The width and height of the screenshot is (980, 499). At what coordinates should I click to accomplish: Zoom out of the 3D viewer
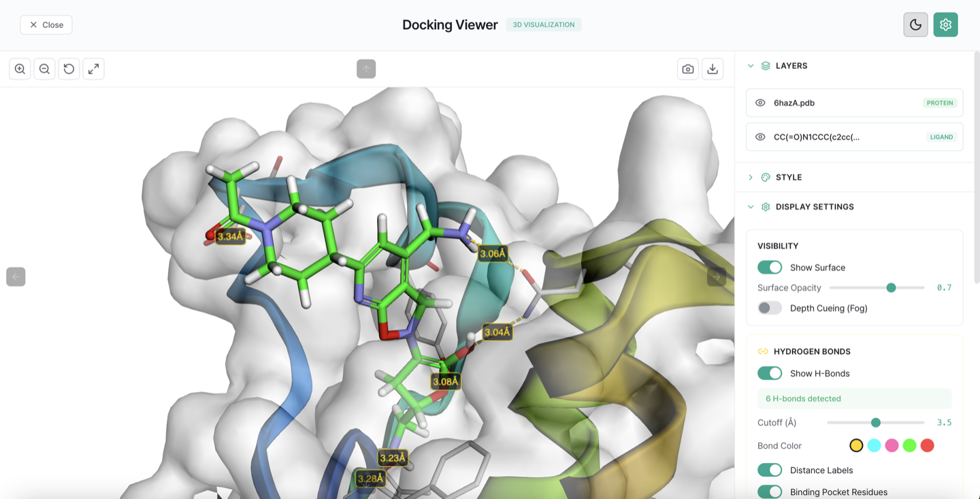pyautogui.click(x=44, y=69)
